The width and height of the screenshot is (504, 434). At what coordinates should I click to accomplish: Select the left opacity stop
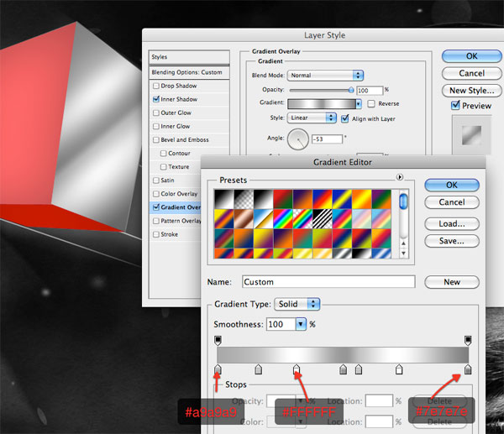(x=218, y=341)
